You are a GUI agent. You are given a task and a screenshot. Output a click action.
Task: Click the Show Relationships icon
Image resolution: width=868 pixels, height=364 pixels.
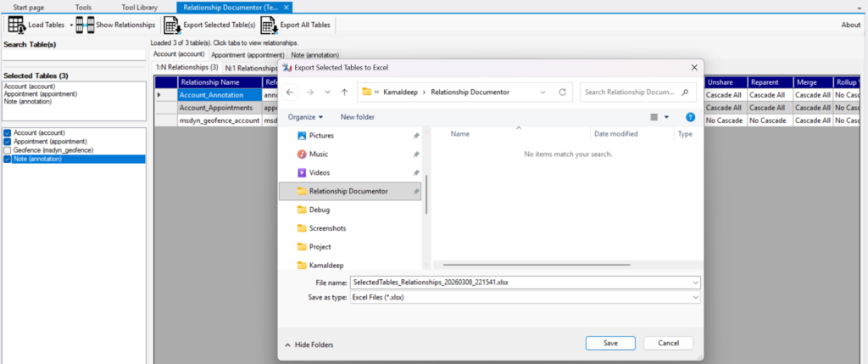coord(84,25)
